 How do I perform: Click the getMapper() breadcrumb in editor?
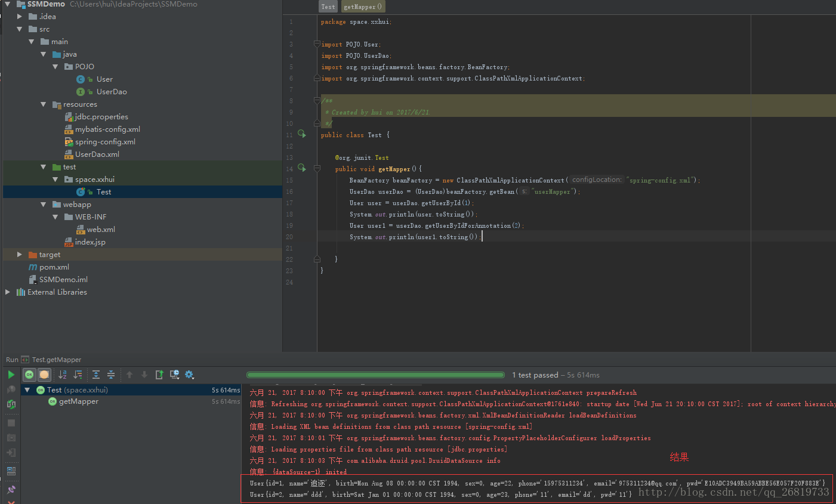363,7
